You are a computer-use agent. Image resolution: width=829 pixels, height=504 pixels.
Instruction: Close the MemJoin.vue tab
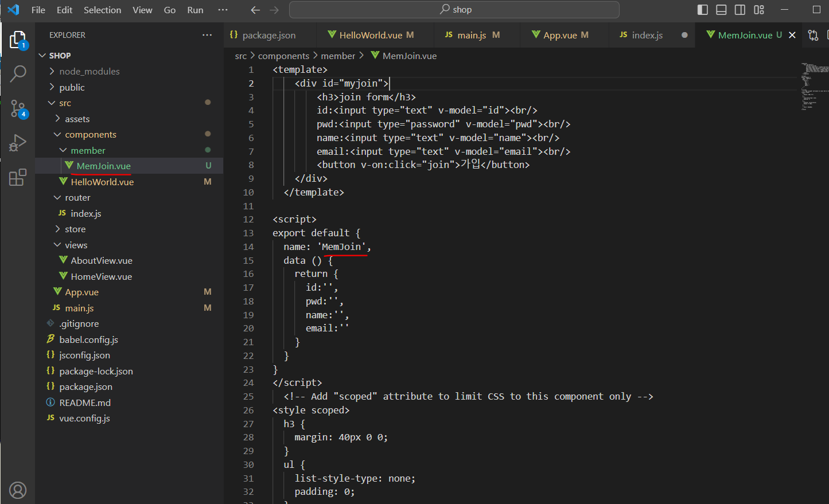click(792, 35)
